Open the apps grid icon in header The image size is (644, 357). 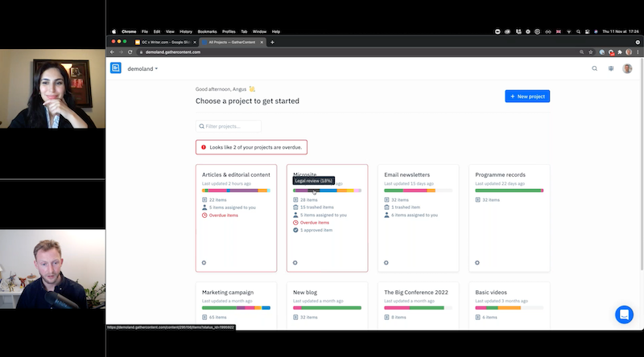[611, 68]
